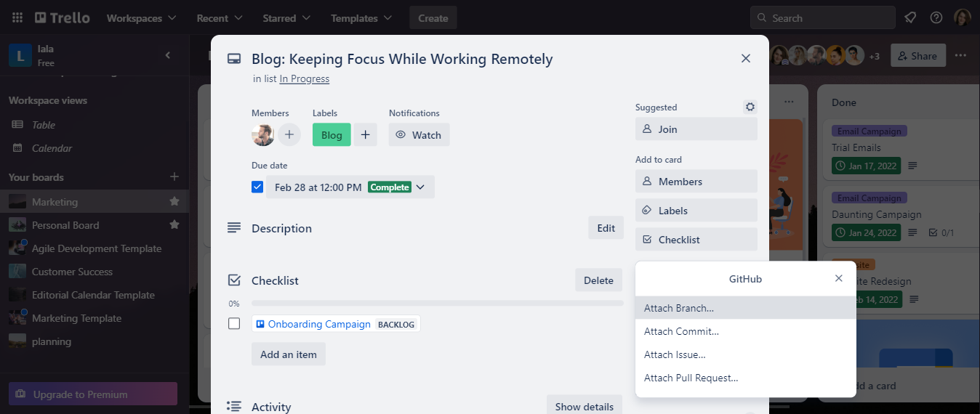
Task: Close the GitHub popup with X
Action: tap(838, 279)
